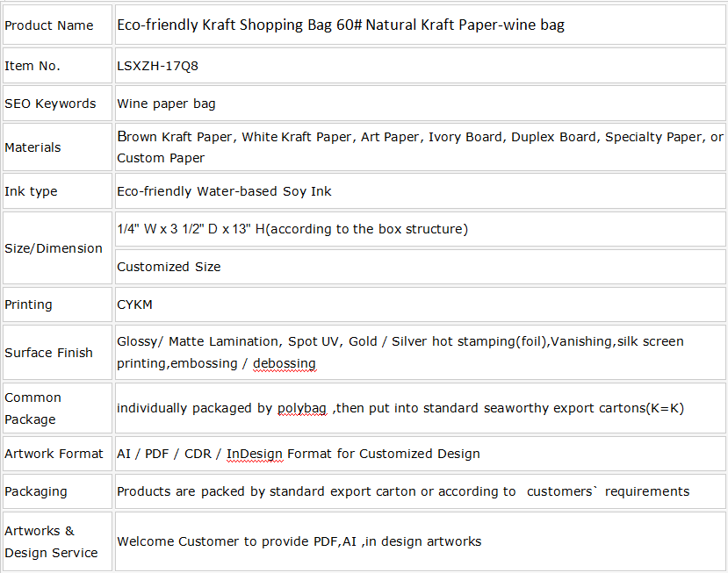728x573 pixels.
Task: Click the item number LSXZH-17Q8
Action: pyautogui.click(x=157, y=66)
